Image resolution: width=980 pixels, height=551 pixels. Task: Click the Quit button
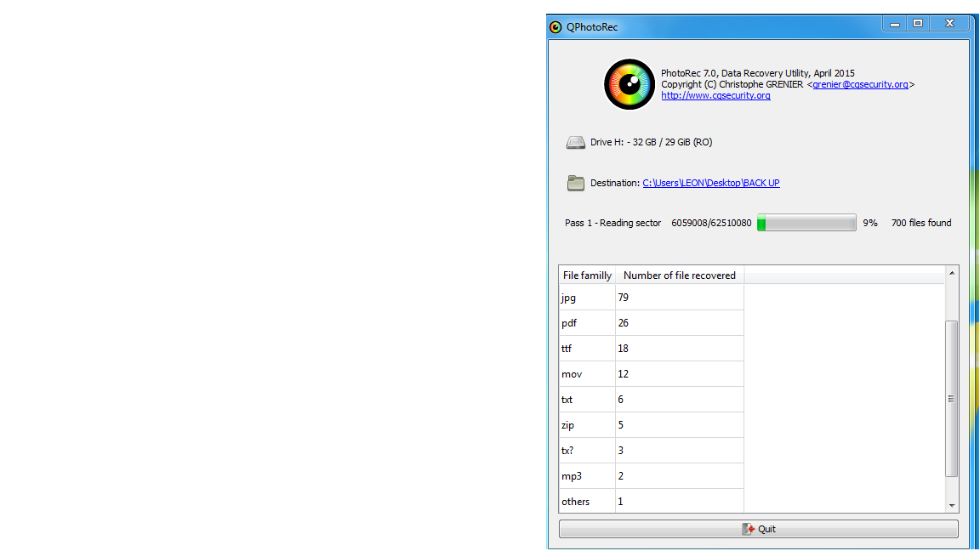pos(759,529)
